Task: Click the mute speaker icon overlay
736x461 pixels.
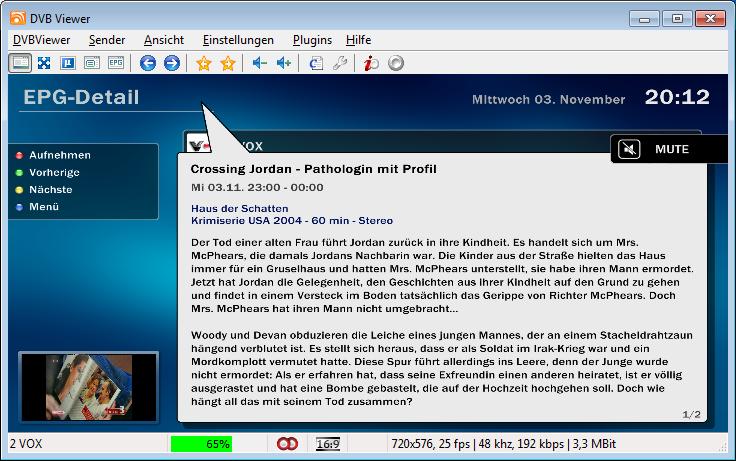Action: pos(629,149)
